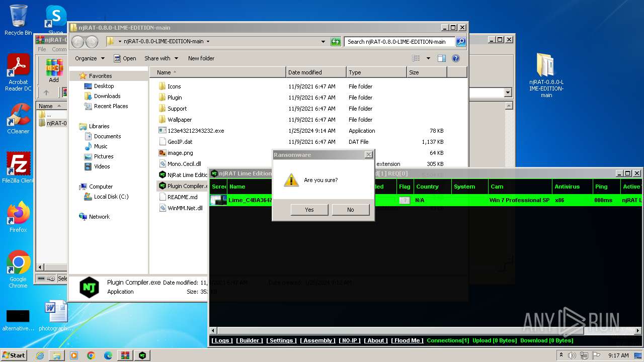Open the Icons folder
This screenshot has width=644, height=362.
(174, 86)
